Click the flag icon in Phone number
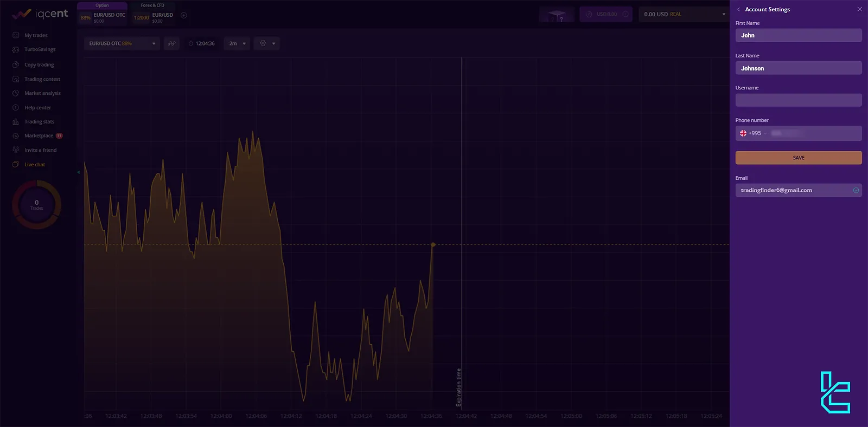Image resolution: width=868 pixels, height=427 pixels. [x=743, y=133]
